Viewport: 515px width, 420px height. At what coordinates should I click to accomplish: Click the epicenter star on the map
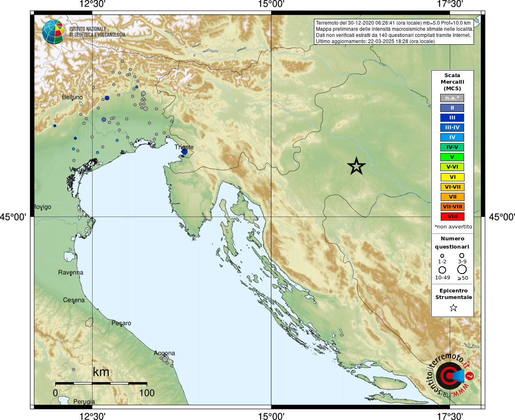[356, 166]
